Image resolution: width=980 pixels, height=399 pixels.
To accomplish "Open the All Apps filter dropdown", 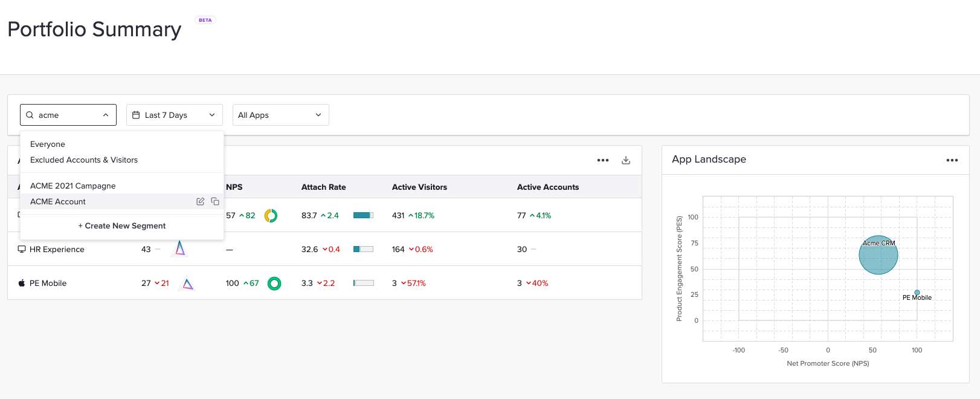I will [281, 115].
